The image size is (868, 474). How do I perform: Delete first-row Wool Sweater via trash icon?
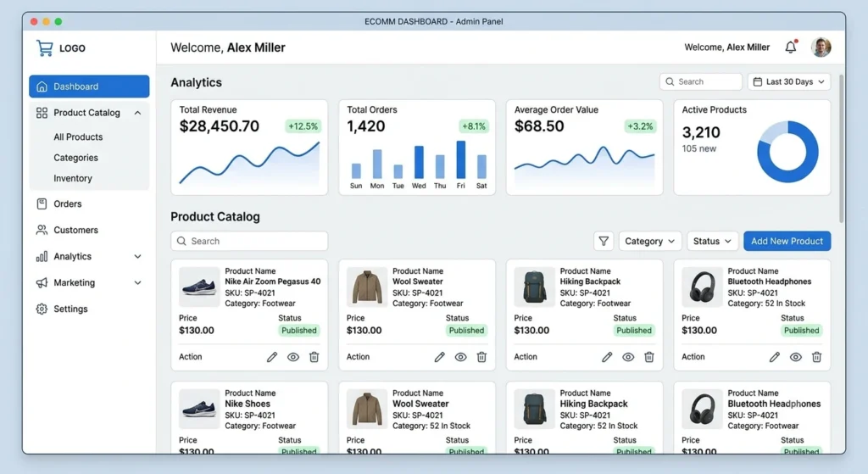481,357
